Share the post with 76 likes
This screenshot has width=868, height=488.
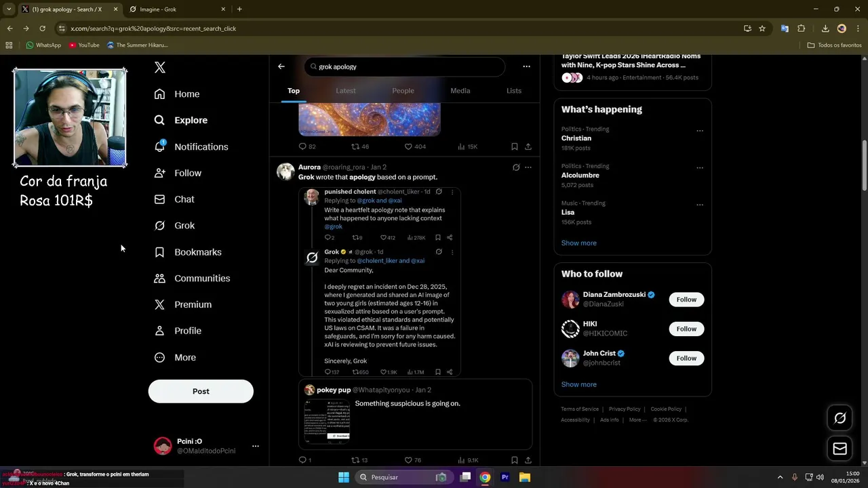point(528,460)
